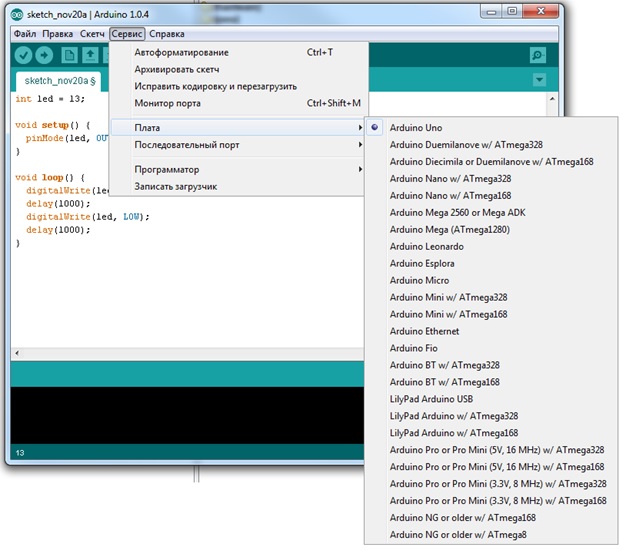Click the editor vertical scrollbar up arrow
Screen dimensions: 623x551
point(552,99)
